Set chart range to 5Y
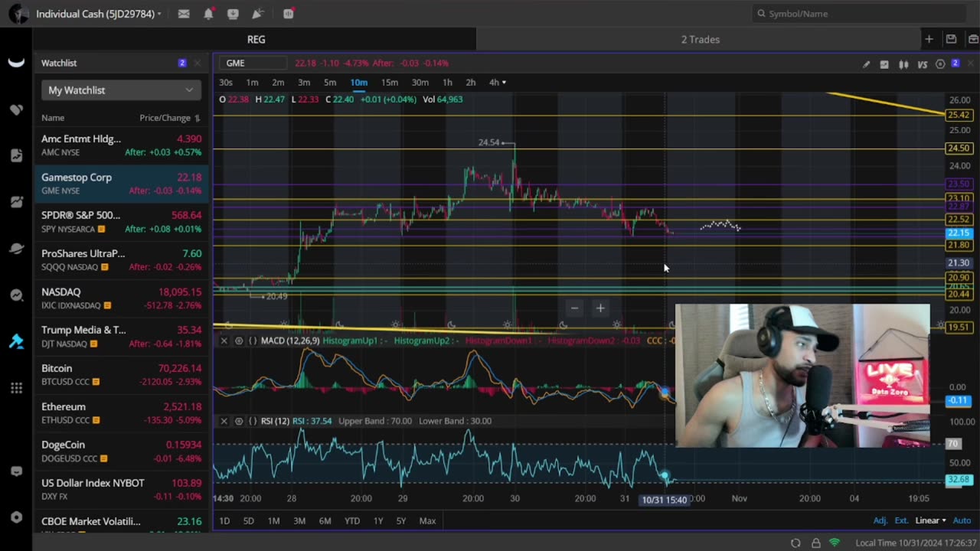The width and height of the screenshot is (980, 551). pos(401,521)
